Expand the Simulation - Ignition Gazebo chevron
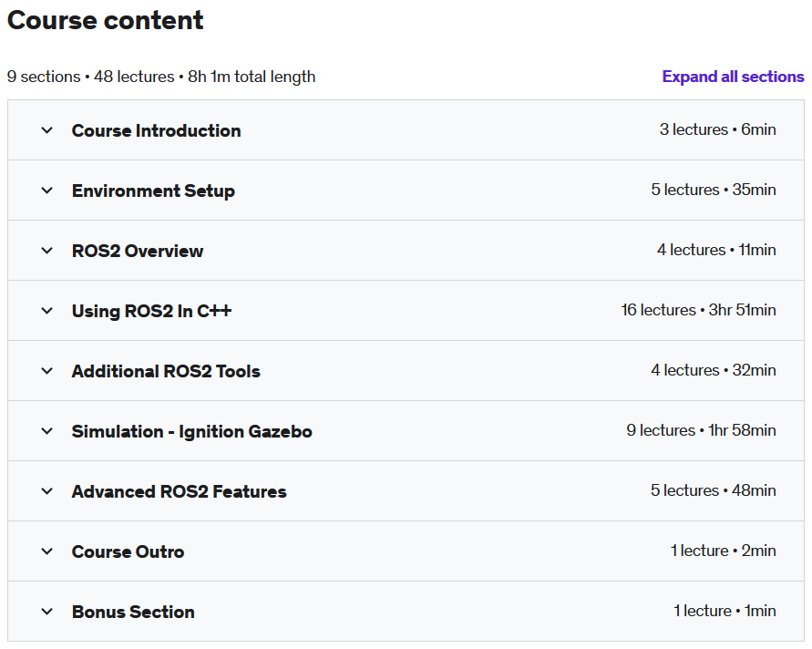Screen dimensions: 812x649 [47, 430]
